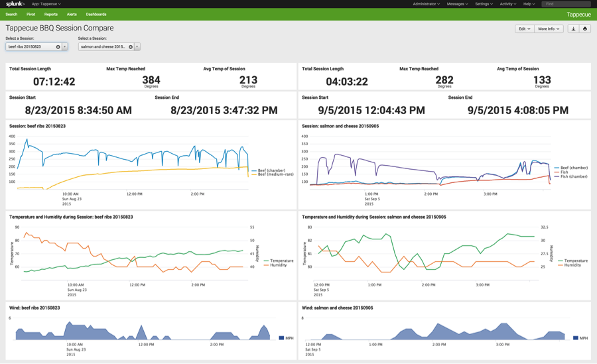This screenshot has width=597, height=364.
Task: Click MPH legend in salmon wind chart
Action: 580,338
